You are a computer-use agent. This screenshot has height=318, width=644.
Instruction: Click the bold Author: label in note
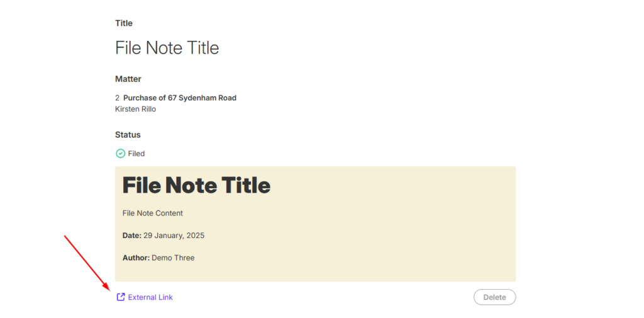point(136,258)
